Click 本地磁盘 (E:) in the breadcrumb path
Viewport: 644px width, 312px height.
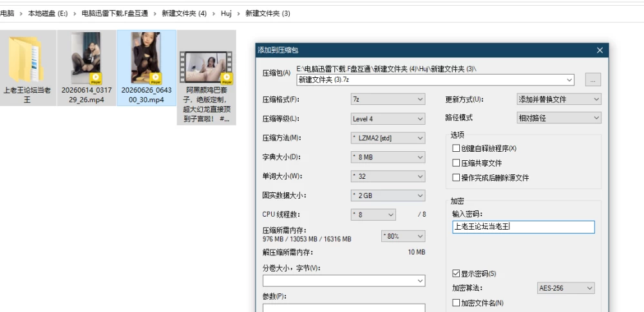click(48, 14)
